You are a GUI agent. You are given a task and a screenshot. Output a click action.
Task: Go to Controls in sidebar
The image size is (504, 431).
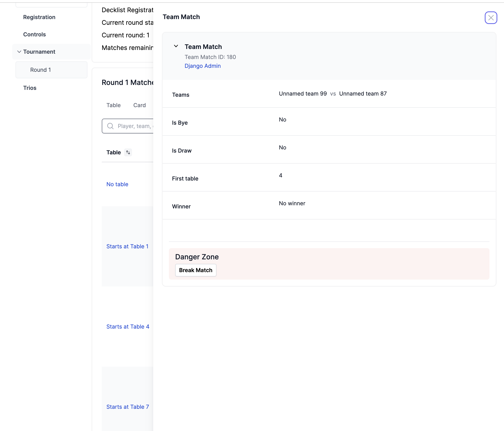coord(34,35)
